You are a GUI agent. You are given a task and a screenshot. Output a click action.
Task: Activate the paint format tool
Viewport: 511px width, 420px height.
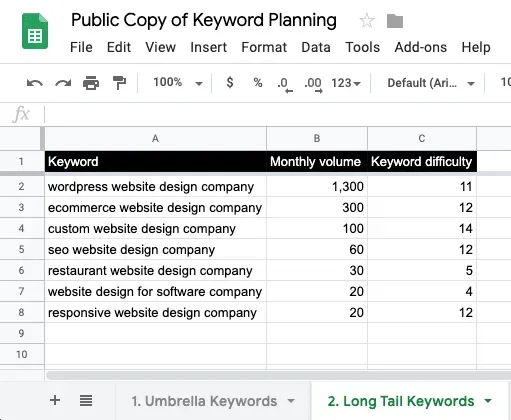point(119,83)
